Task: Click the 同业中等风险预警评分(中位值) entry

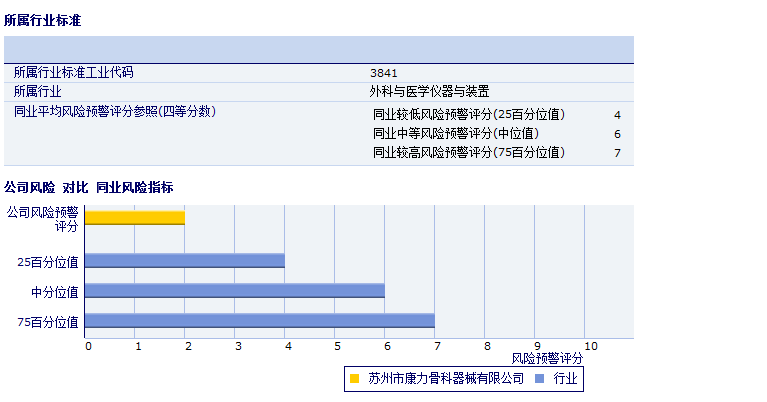Action: [455, 133]
